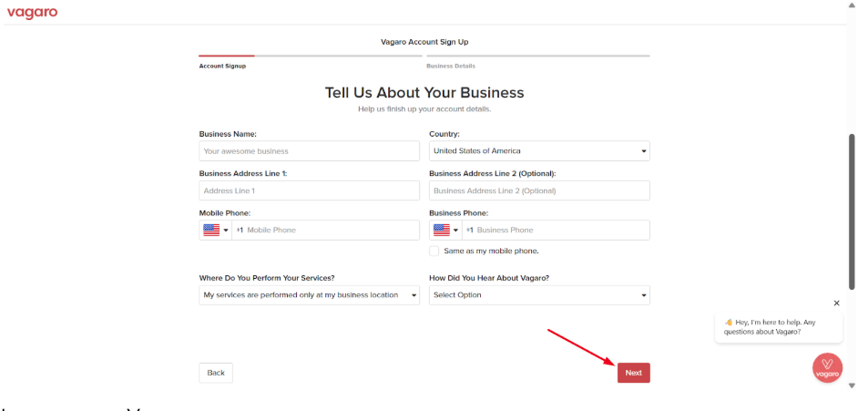This screenshot has height=411, width=868.
Task: Click the page vertical scrollbar thumb
Action: coord(852,211)
